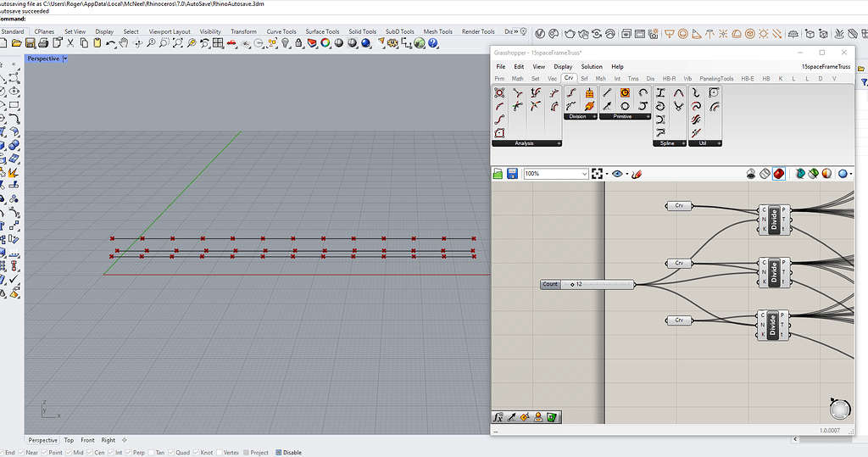This screenshot has height=457, width=868.
Task: Click the zoom extents icon in Grasshopper
Action: click(598, 174)
